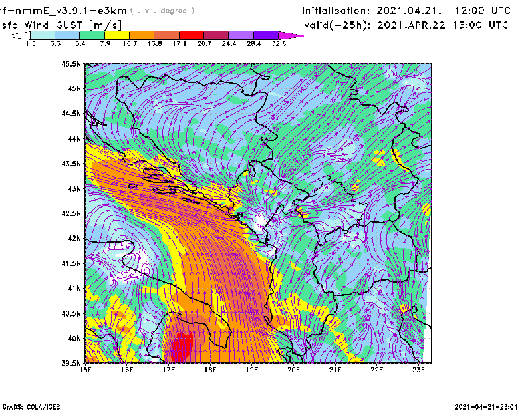Click the '41N' latitude label
The width and height of the screenshot is (532, 411).
[74, 289]
